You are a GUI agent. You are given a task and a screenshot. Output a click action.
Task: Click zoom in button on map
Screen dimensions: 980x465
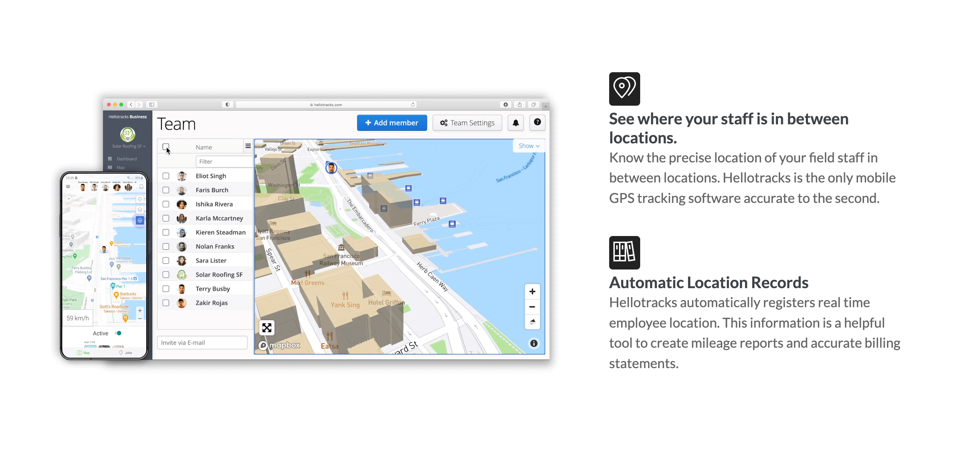(x=533, y=291)
